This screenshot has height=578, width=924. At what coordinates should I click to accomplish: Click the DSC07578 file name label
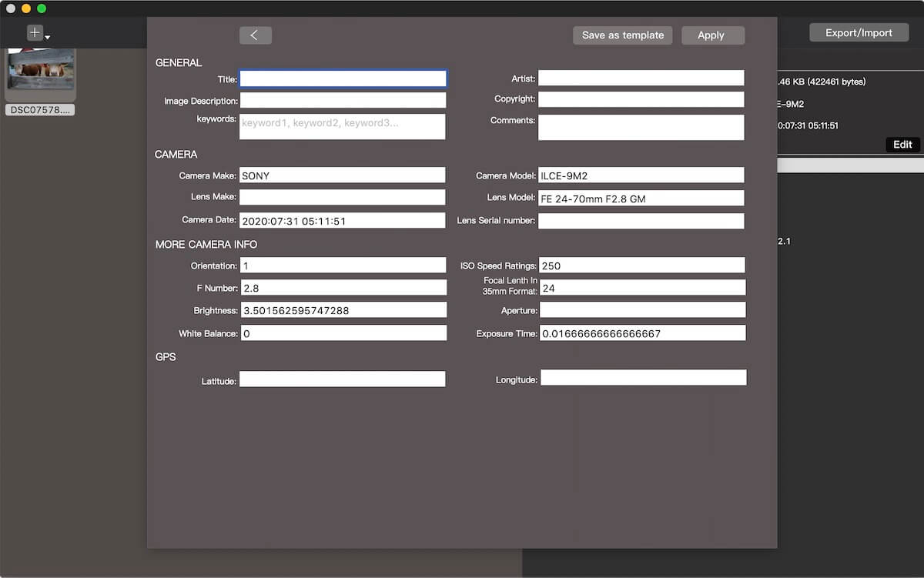(40, 110)
